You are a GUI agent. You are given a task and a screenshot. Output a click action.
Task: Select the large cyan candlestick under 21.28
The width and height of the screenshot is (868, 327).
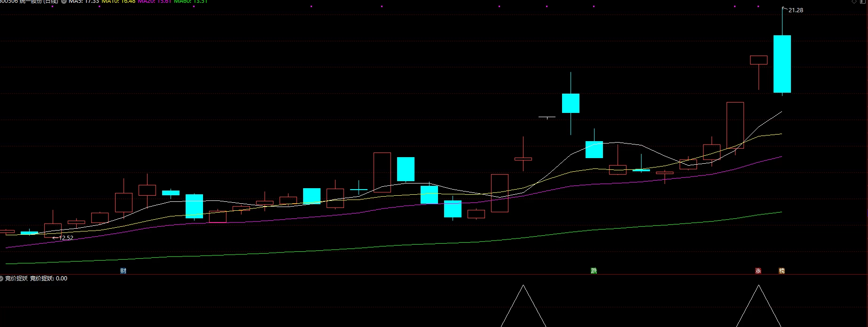pos(782,64)
